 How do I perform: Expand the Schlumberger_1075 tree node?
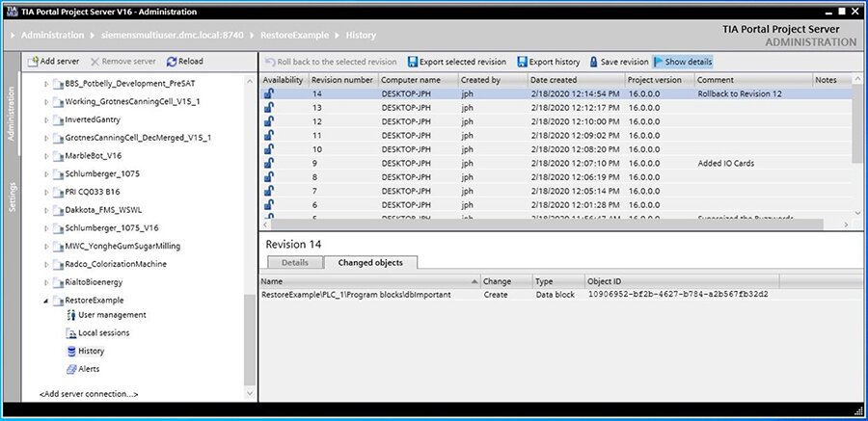(x=46, y=174)
